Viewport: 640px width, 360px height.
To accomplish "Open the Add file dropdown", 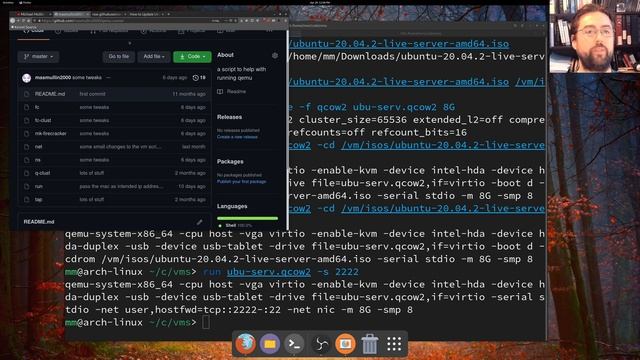I will click(x=153, y=56).
